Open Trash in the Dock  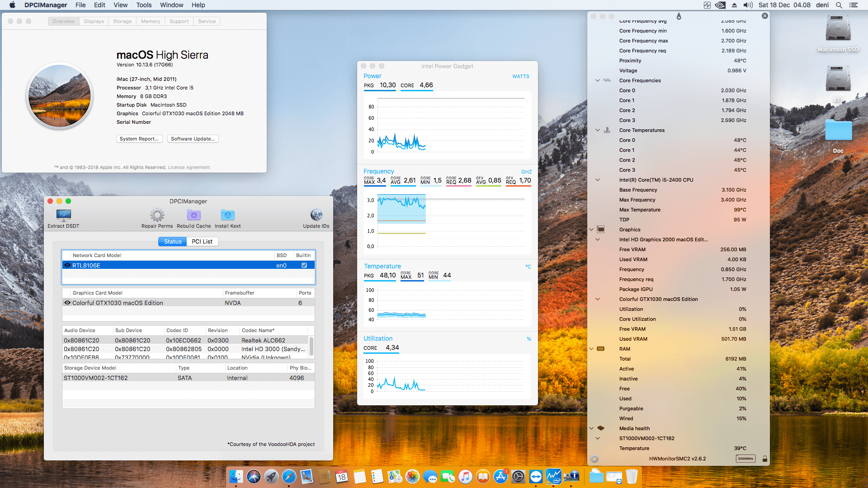632,476
